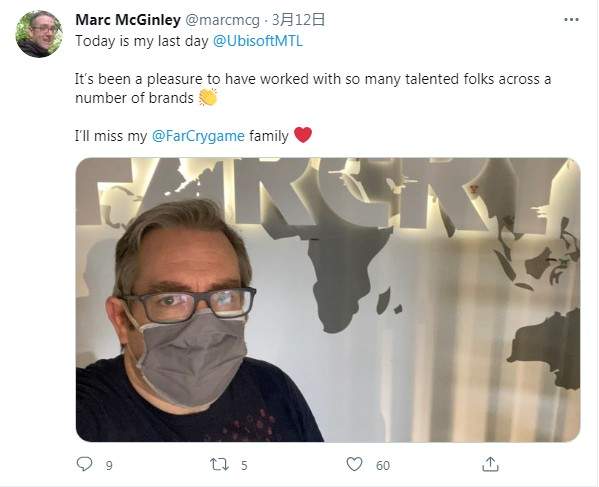599x487 pixels.
Task: Click the retweet count 5
Action: (244, 466)
